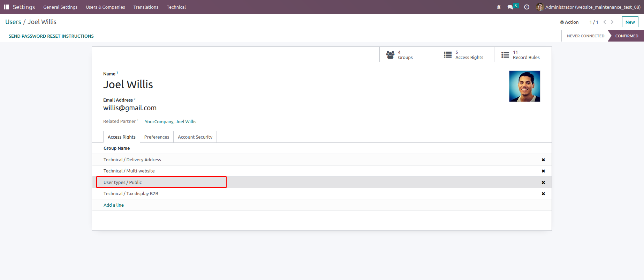Select the Confirmed status

point(627,36)
